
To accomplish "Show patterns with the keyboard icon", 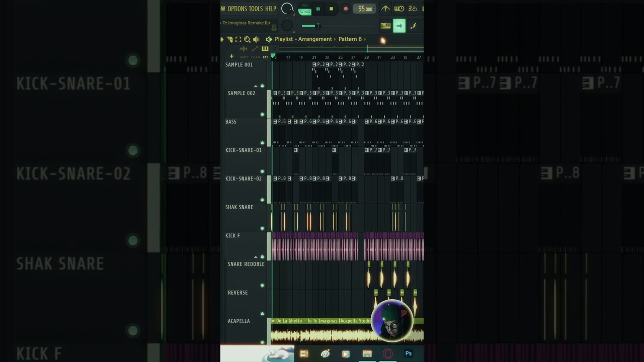I will pyautogui.click(x=265, y=49).
